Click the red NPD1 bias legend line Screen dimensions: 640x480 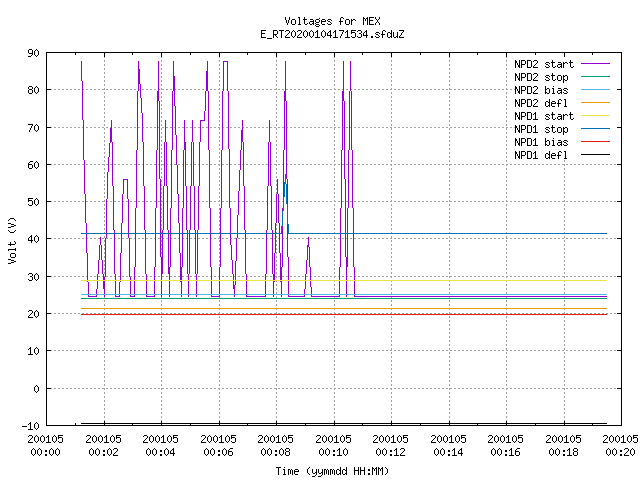click(595, 142)
